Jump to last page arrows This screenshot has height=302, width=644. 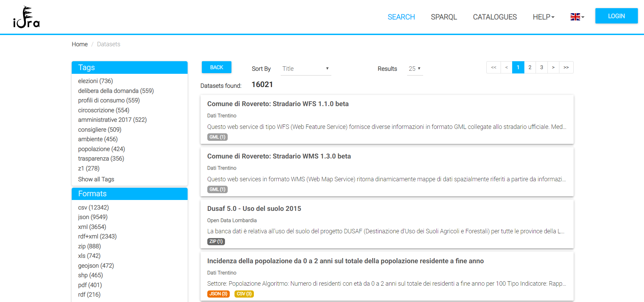click(566, 67)
